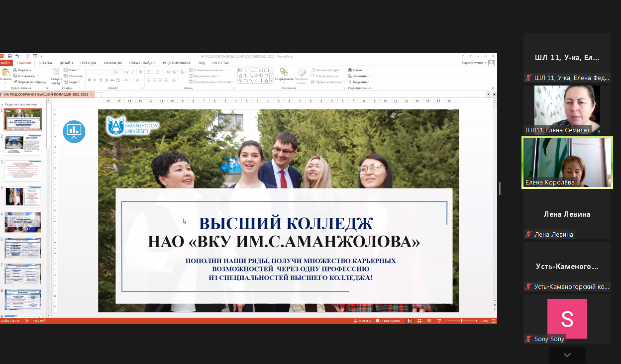Viewport: 621px width, 364px height.
Task: Open the font name combo box
Action: [100, 72]
